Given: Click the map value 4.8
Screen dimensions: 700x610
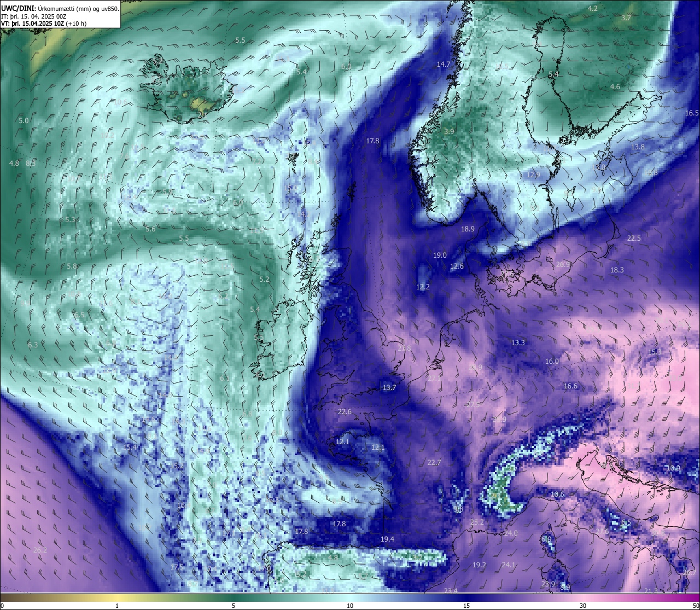Looking at the screenshot, I should tap(14, 163).
